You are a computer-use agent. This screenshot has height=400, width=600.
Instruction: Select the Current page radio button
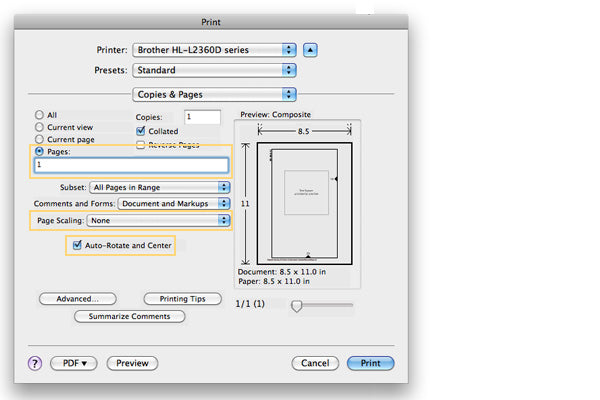39,139
